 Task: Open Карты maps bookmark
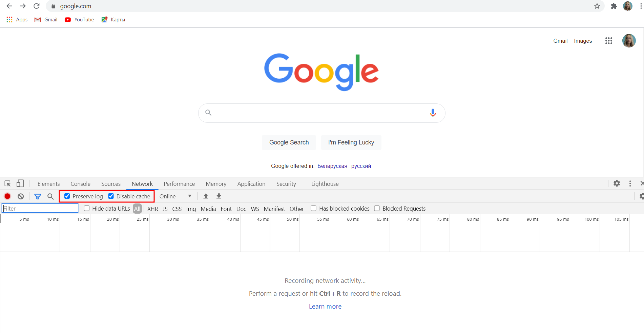tap(113, 20)
